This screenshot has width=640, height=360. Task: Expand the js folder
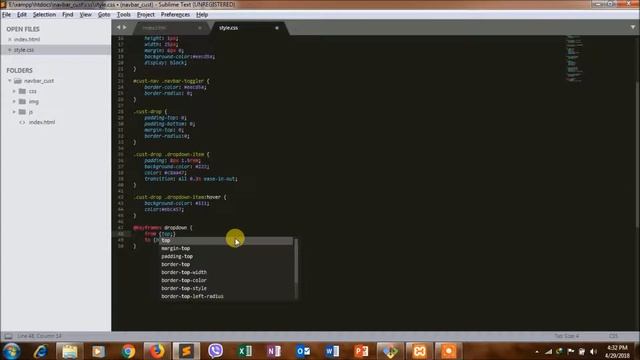[x=14, y=112]
